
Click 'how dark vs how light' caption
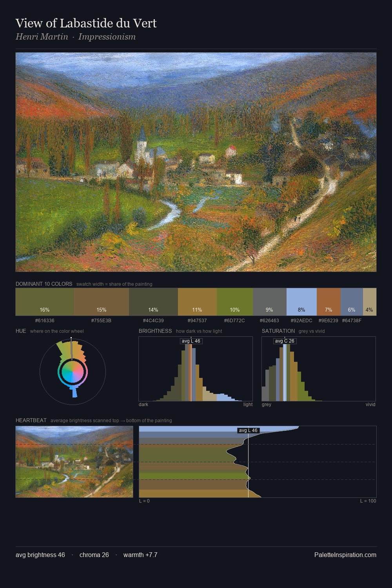(x=199, y=331)
